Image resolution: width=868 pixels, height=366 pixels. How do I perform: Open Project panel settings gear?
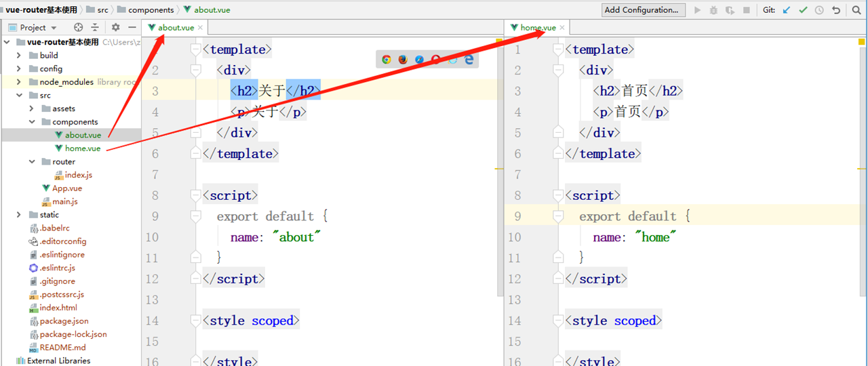click(x=115, y=27)
